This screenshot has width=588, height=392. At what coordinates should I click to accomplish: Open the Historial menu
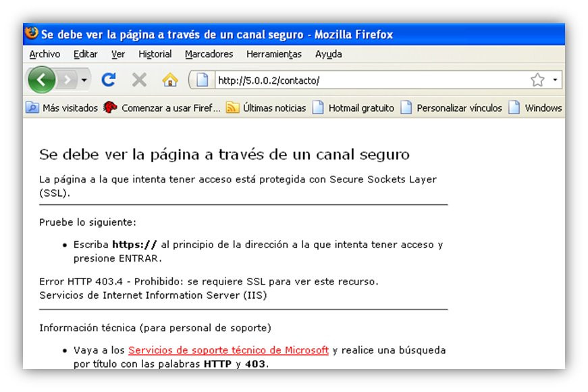[155, 54]
